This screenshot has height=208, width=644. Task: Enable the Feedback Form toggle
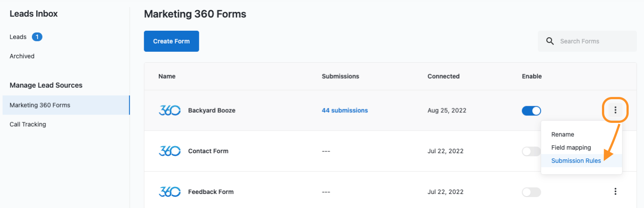pos(531,192)
